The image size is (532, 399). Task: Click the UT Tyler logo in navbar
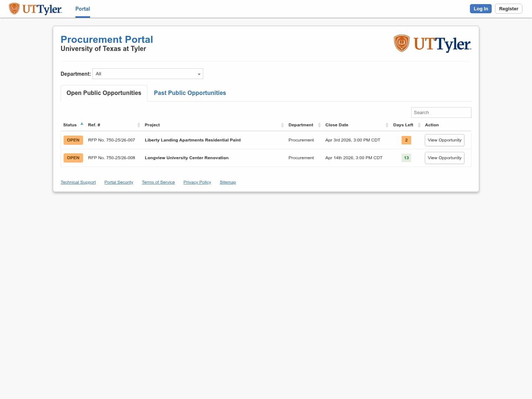click(35, 9)
